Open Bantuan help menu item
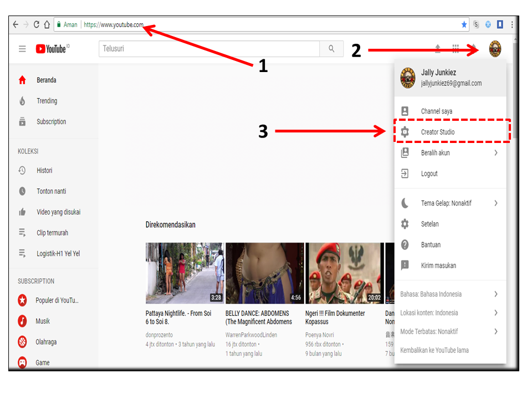This screenshot has height=399, width=532. pos(450,244)
